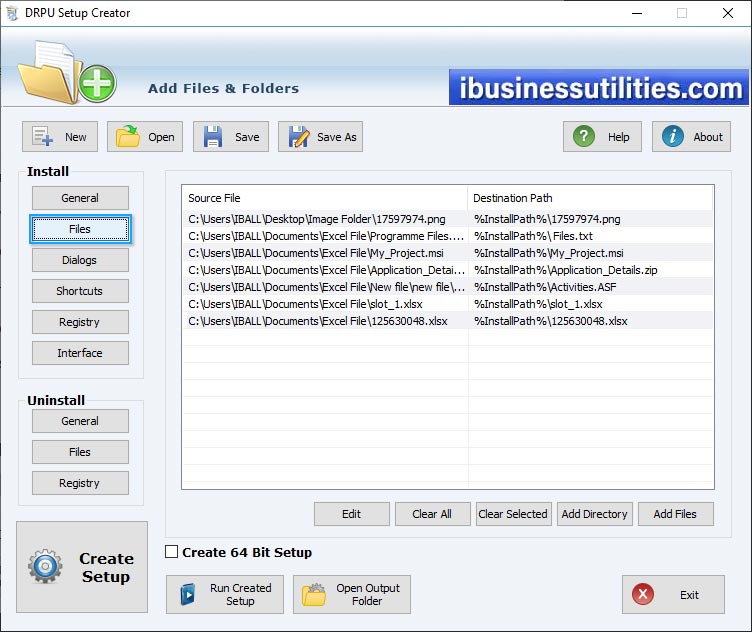
Task: Click the Clear Selected button
Action: 513,514
